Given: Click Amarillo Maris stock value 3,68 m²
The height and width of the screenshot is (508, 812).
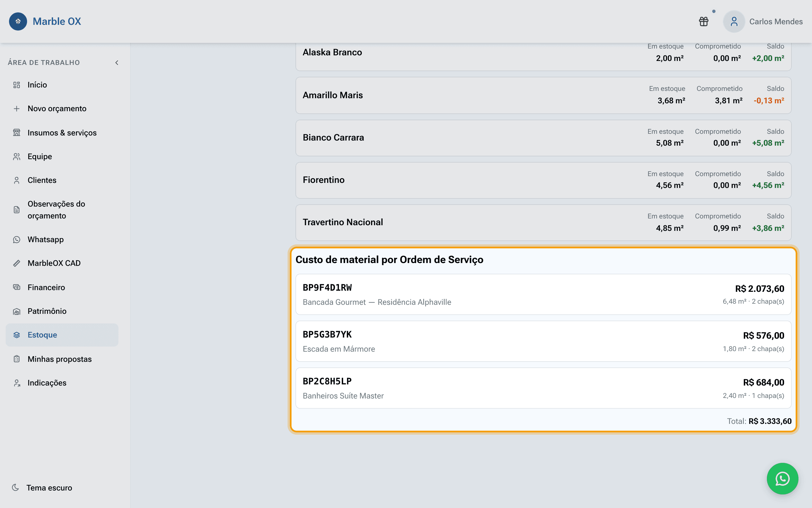Looking at the screenshot, I should (x=671, y=101).
